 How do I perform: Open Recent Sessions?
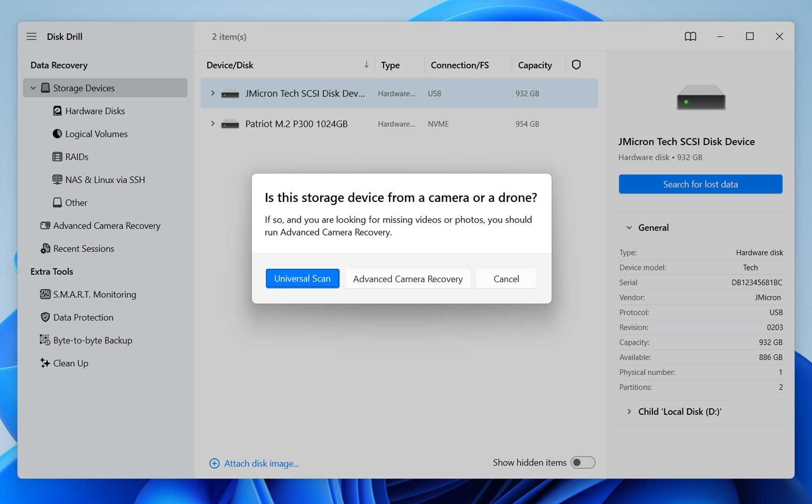(83, 249)
